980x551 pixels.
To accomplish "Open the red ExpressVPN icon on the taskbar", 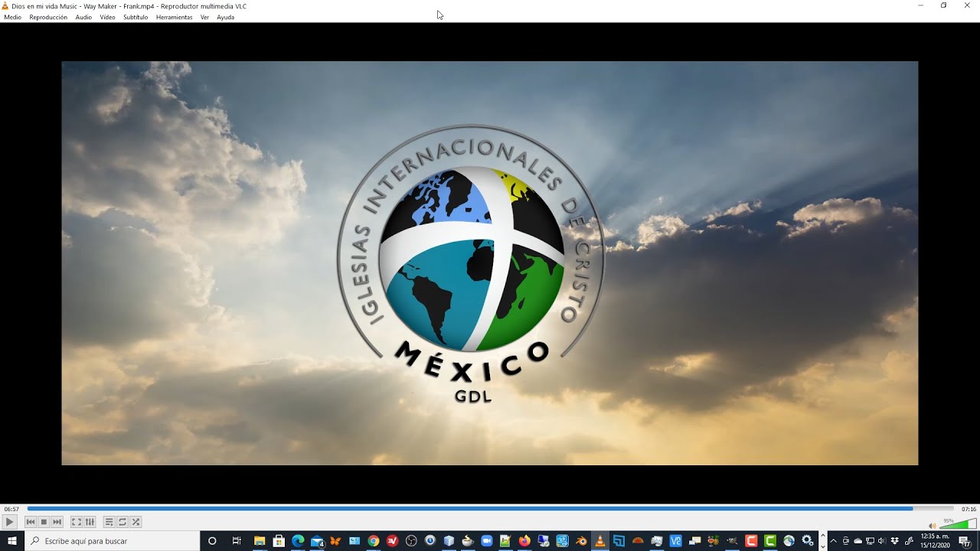I will click(x=392, y=541).
